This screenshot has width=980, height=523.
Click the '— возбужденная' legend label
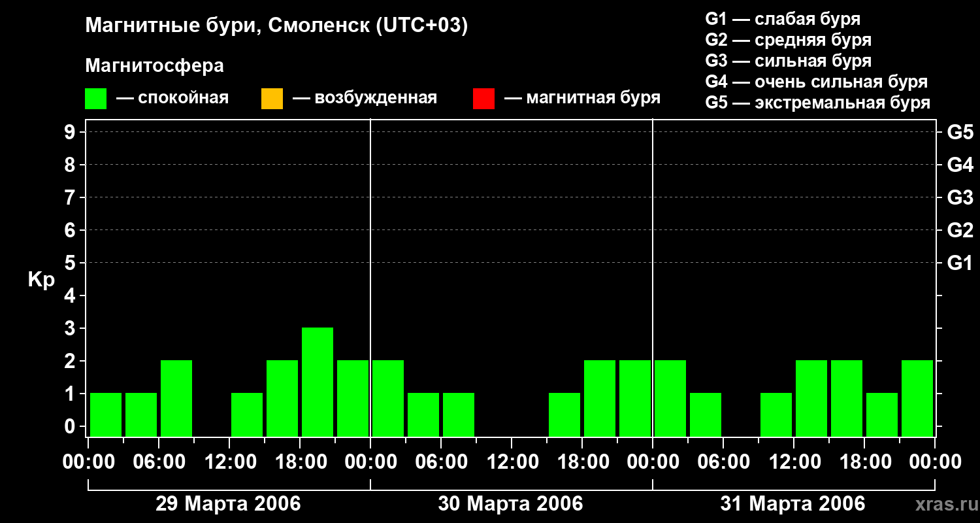pos(365,99)
